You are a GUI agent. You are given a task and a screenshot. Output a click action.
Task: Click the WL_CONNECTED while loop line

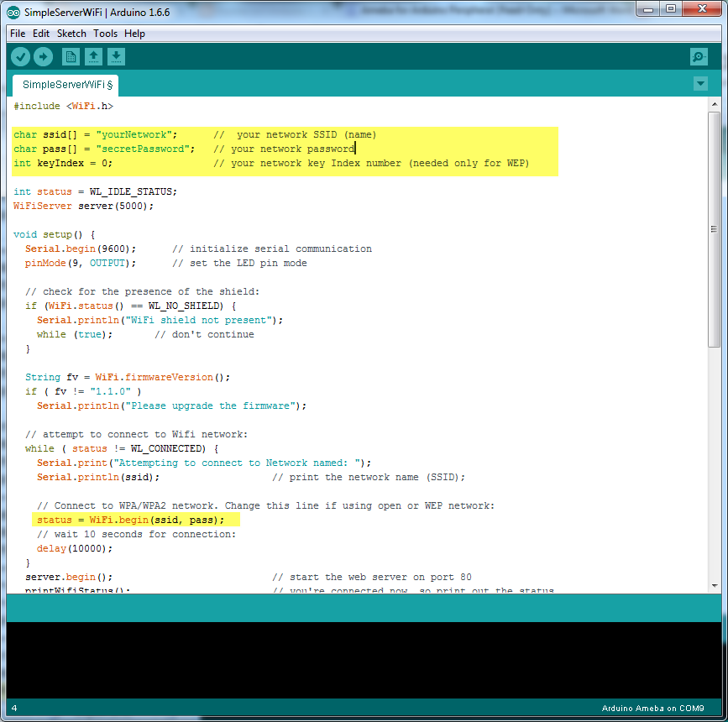tap(122, 449)
